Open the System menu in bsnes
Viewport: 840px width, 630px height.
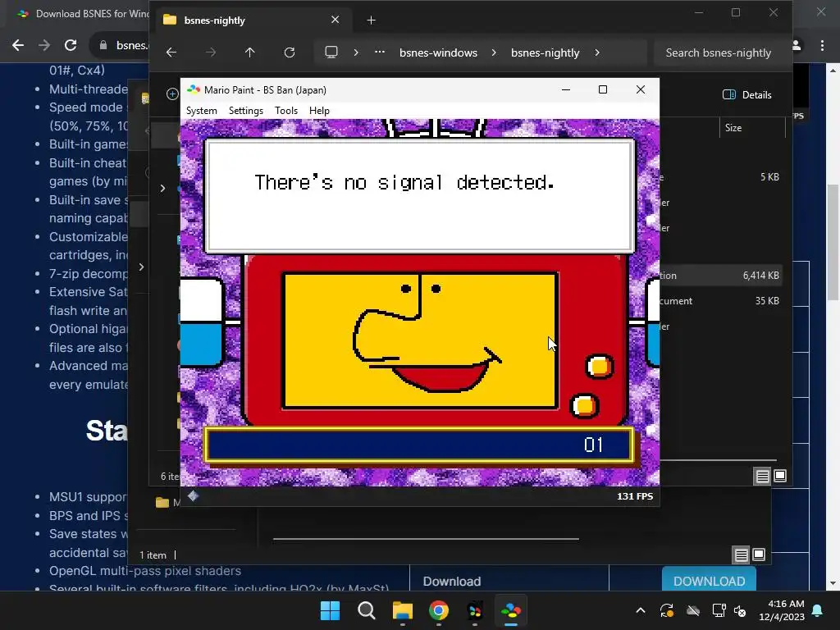tap(202, 111)
